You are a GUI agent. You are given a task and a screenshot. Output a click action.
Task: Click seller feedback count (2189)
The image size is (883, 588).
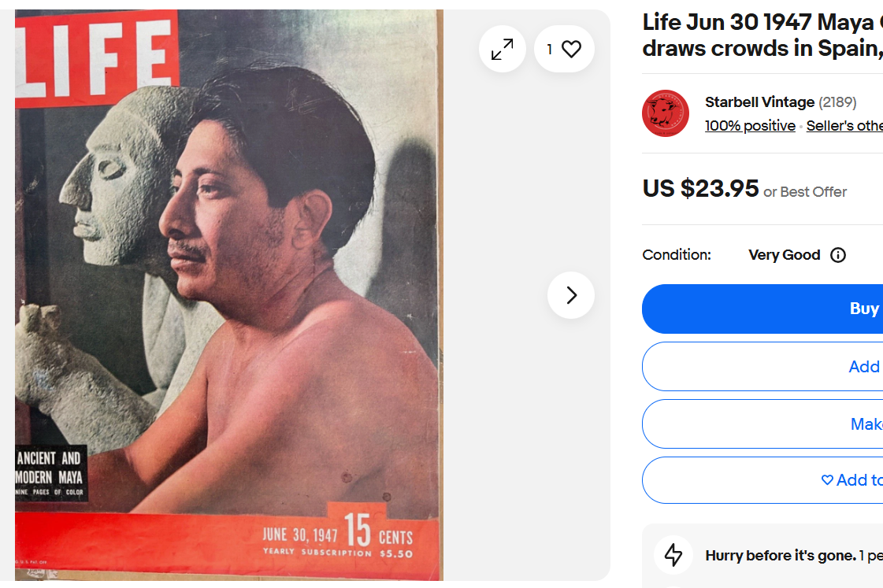[x=837, y=102]
